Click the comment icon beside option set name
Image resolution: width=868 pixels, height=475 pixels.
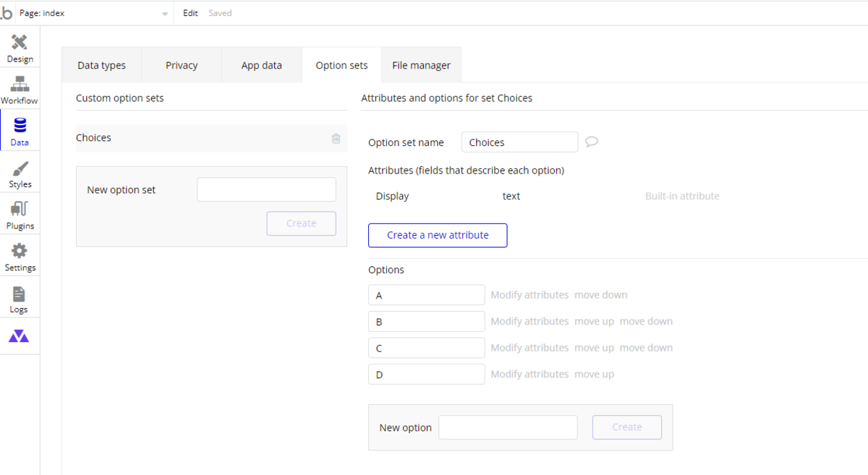591,142
